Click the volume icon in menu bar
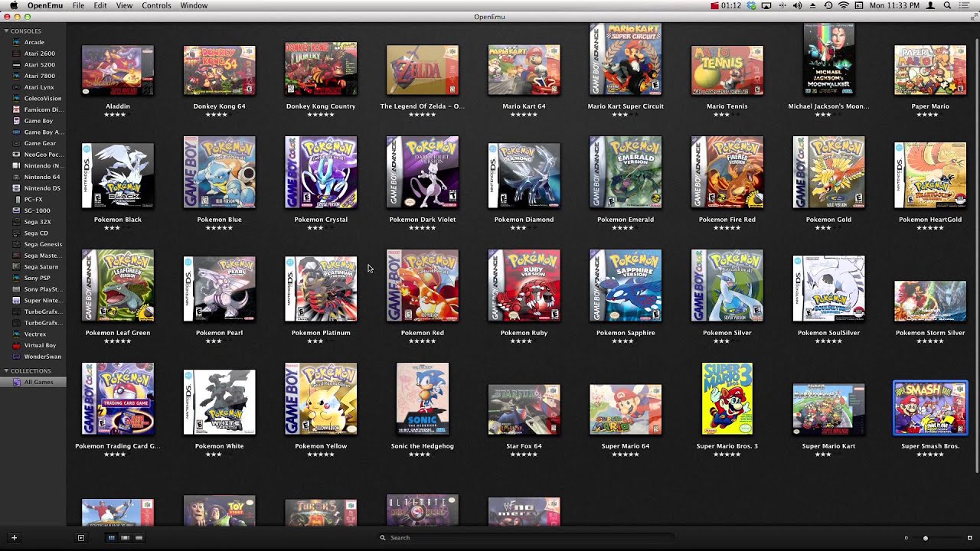Viewport: 980px width, 551px height. coord(797,5)
